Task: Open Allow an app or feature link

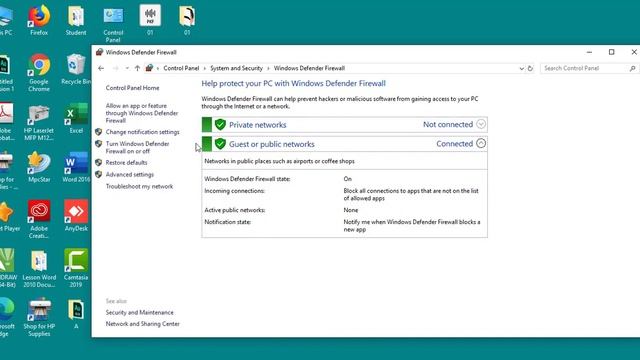Action: [142, 113]
